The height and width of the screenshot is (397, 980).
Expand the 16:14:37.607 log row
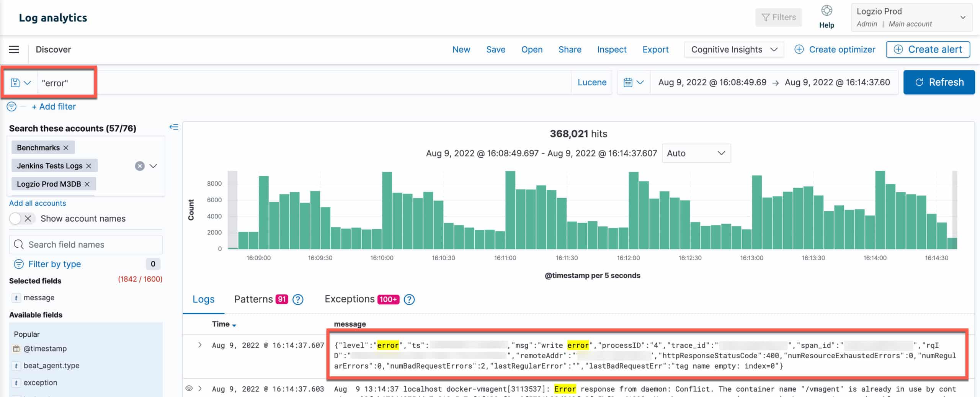click(200, 345)
